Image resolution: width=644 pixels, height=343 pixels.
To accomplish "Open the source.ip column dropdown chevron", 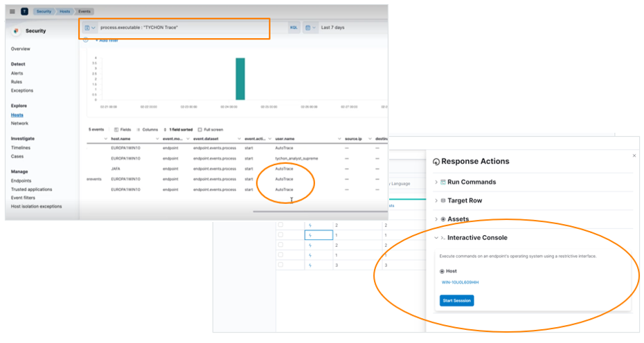I will coord(370,139).
